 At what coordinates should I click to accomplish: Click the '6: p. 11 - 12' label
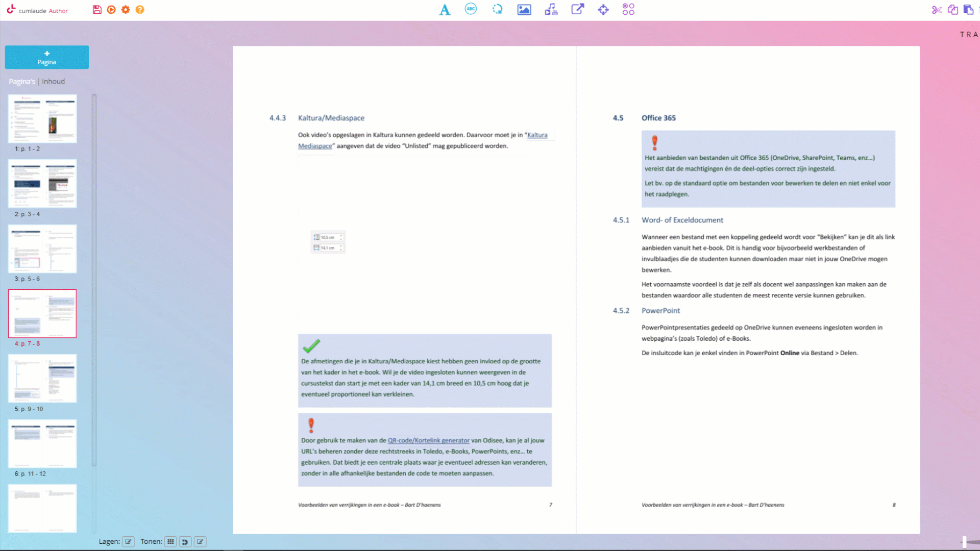pyautogui.click(x=30, y=474)
